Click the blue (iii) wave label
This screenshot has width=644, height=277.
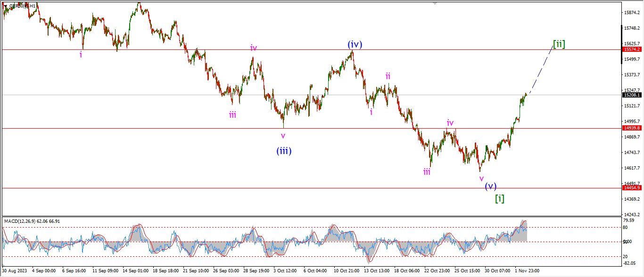(284, 151)
